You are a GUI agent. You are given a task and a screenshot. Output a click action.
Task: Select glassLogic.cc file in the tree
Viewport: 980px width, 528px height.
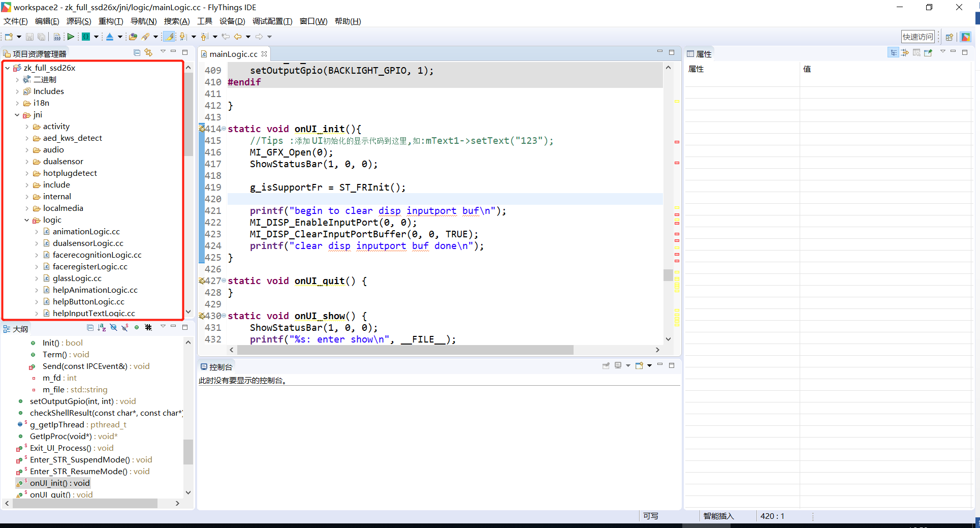77,278
